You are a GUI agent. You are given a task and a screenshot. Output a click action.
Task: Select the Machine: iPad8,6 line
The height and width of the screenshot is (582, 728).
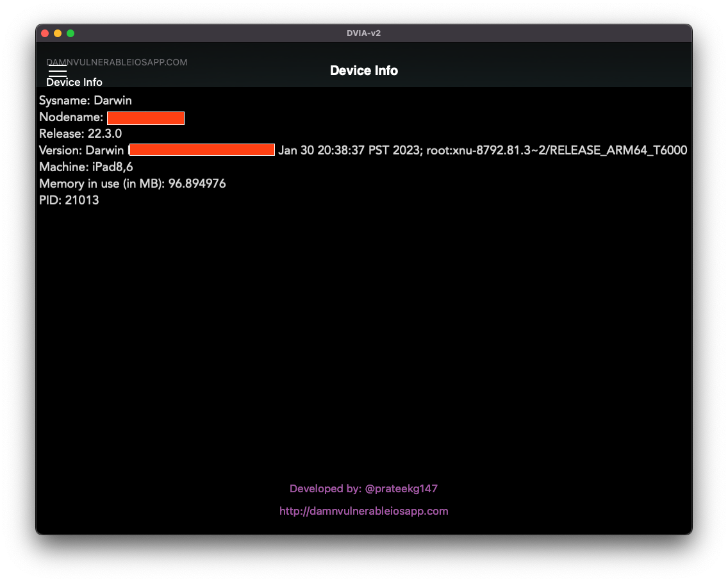[x=86, y=167]
